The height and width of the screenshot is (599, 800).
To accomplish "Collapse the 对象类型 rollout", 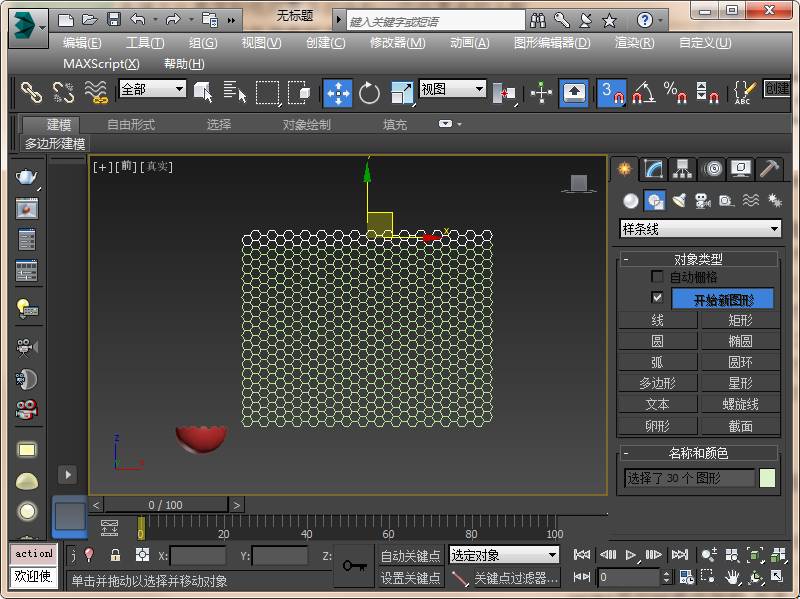I will [698, 259].
